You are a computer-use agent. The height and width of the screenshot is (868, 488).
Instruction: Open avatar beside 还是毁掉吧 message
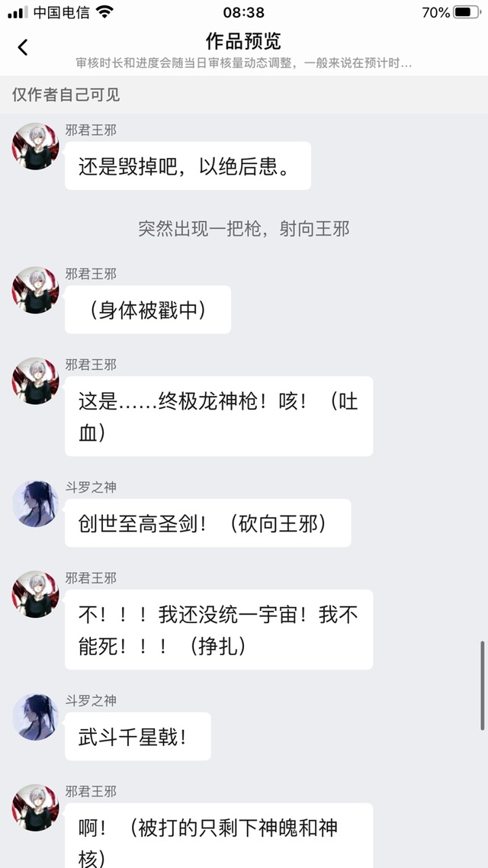35,146
